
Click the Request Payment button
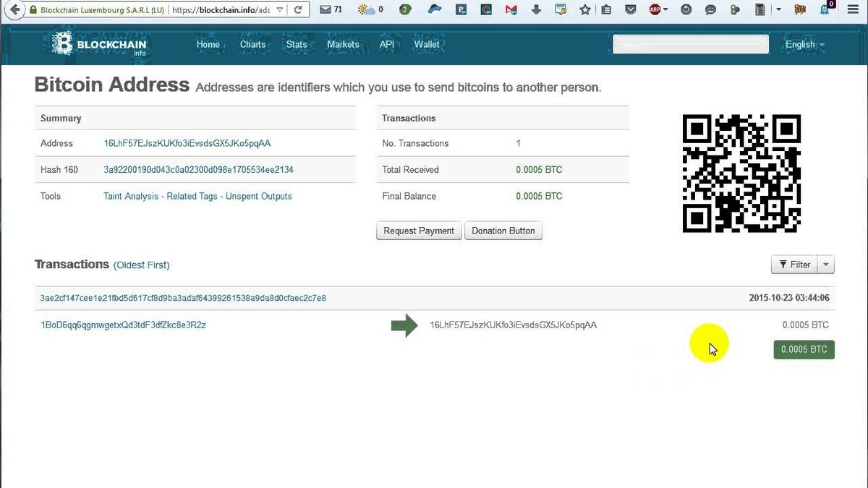419,231
